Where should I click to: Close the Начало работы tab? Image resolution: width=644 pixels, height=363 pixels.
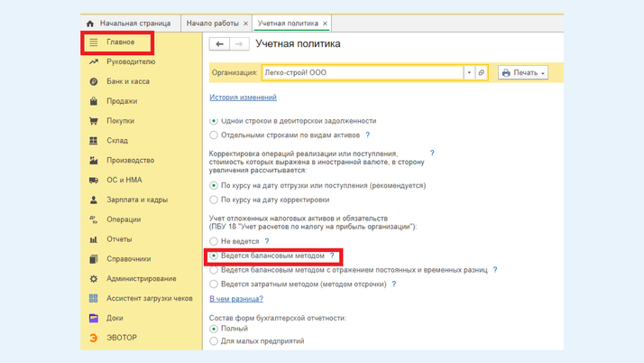click(245, 23)
